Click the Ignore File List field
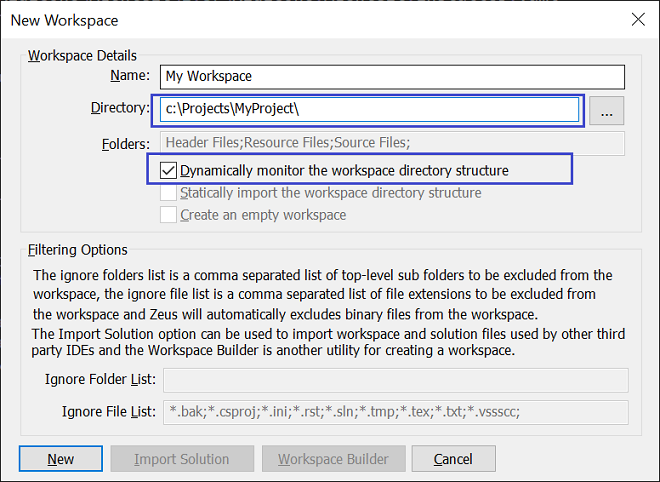The width and height of the screenshot is (660, 482). coord(396,412)
